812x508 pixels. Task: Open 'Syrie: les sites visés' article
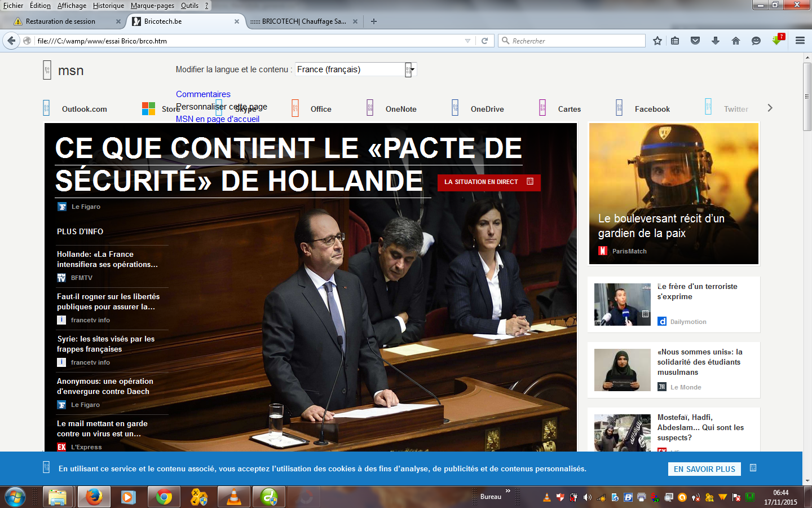(x=105, y=344)
